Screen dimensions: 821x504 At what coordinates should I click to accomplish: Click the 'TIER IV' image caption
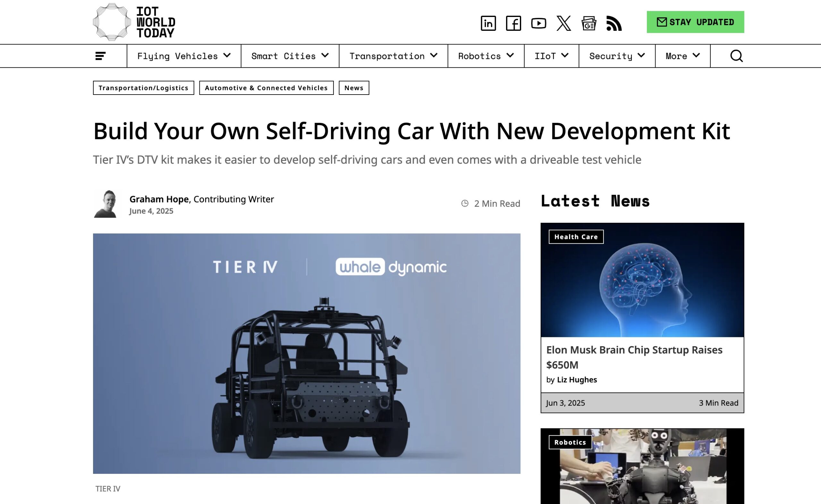click(108, 489)
